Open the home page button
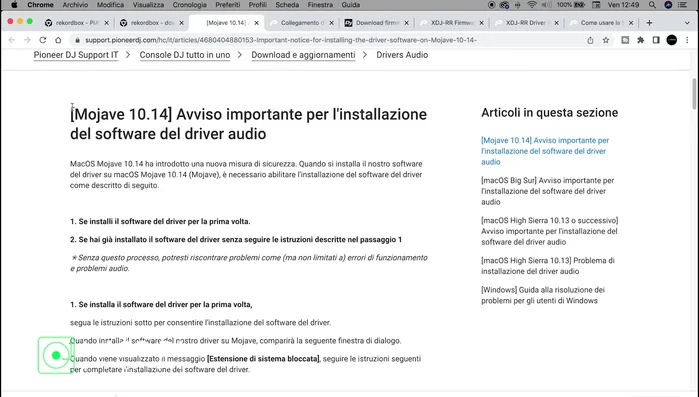 (x=58, y=40)
